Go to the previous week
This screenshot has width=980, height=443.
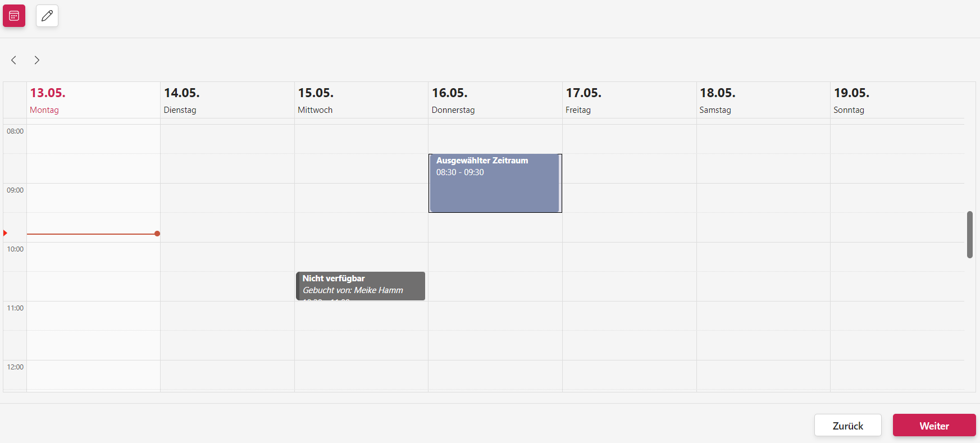click(x=14, y=60)
